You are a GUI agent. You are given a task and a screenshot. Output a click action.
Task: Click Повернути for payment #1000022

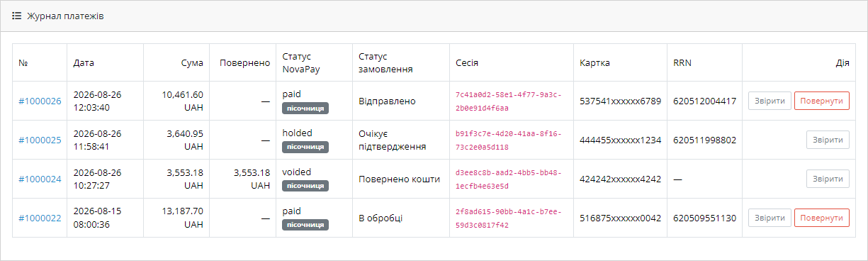pyautogui.click(x=821, y=218)
